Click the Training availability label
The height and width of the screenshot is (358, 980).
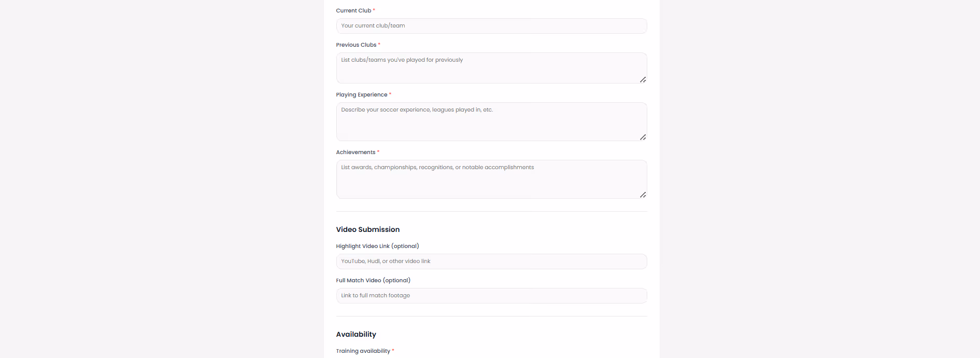coord(363,351)
